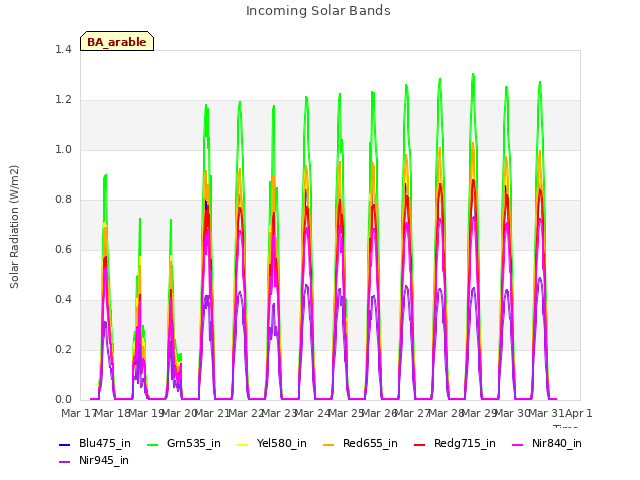The width and height of the screenshot is (640, 480).
Task: Click the Grn535_in legend label
Action: tap(194, 443)
